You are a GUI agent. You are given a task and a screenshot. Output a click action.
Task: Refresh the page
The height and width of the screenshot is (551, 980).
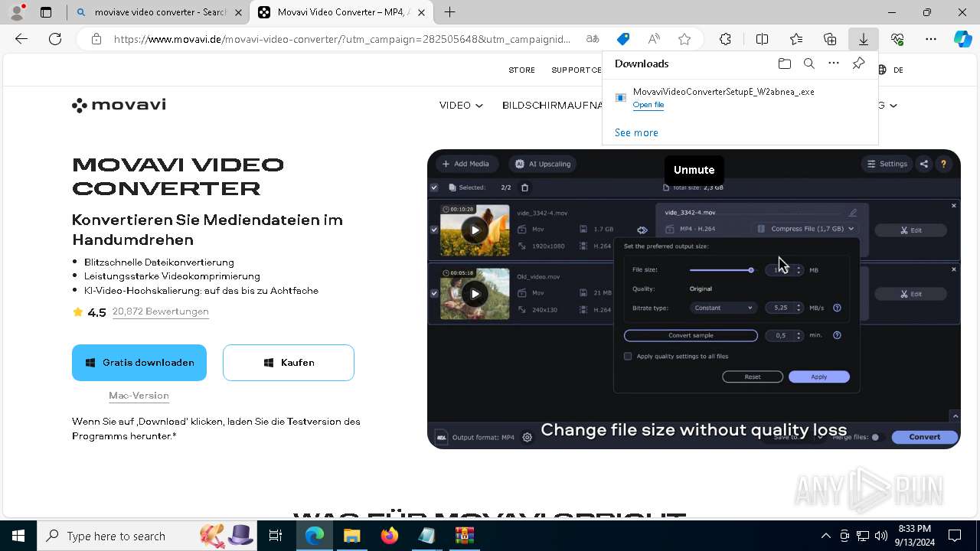tap(55, 39)
